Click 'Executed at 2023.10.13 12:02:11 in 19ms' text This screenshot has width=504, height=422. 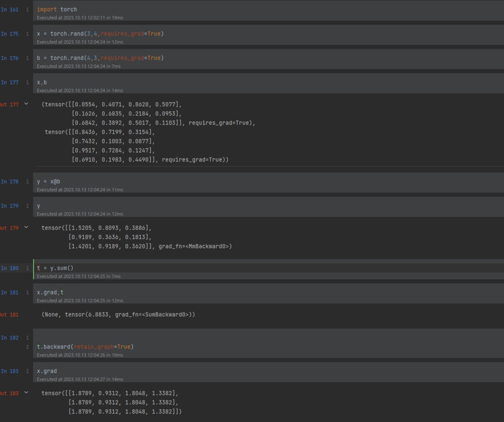[x=80, y=18]
